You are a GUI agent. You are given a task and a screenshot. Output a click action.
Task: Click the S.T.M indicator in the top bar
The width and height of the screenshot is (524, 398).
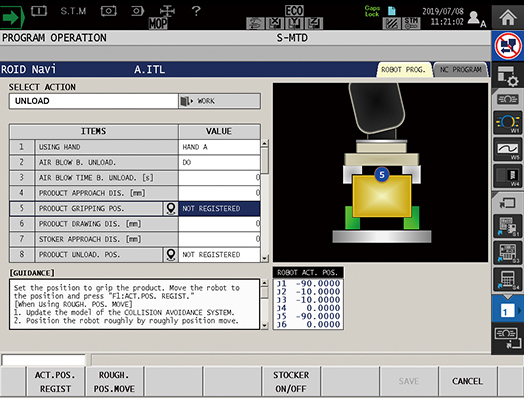[73, 11]
